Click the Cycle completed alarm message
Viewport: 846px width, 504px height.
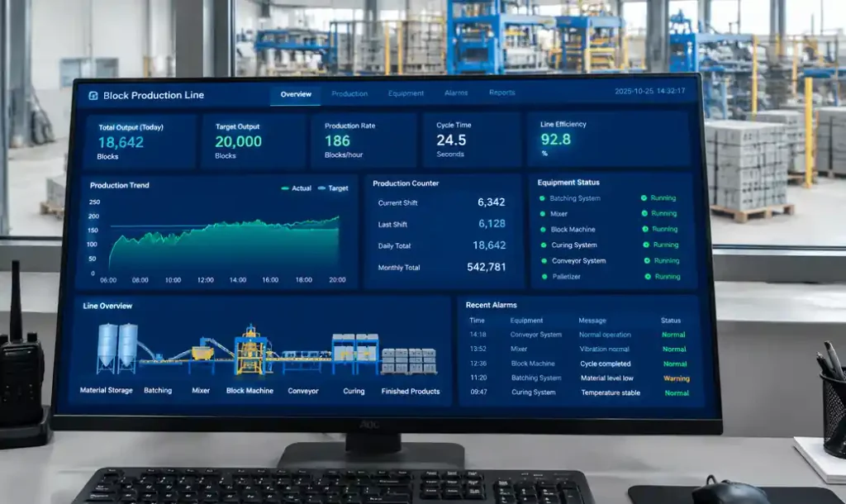[606, 364]
